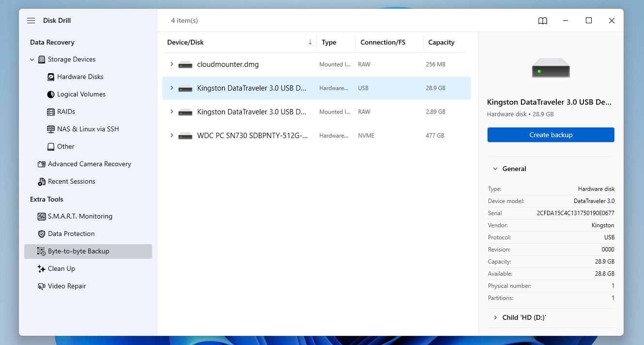Click the Data Recovery section heading
This screenshot has width=644, height=345.
(x=52, y=43)
